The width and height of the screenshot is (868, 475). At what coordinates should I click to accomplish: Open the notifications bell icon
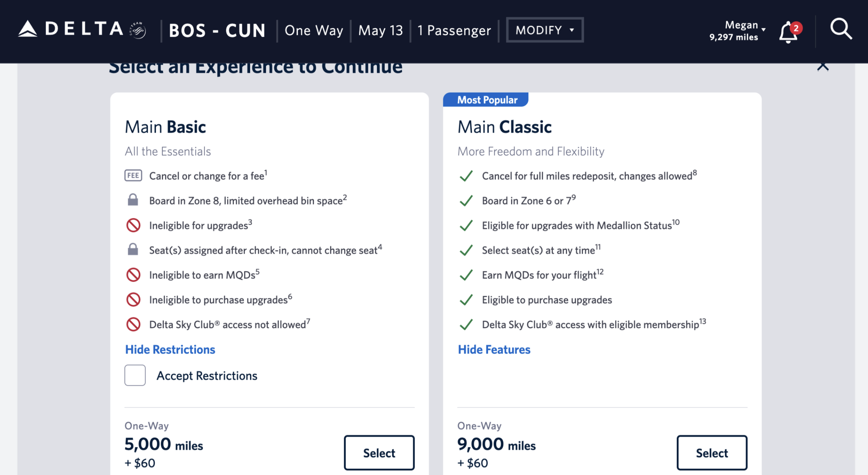pos(788,33)
